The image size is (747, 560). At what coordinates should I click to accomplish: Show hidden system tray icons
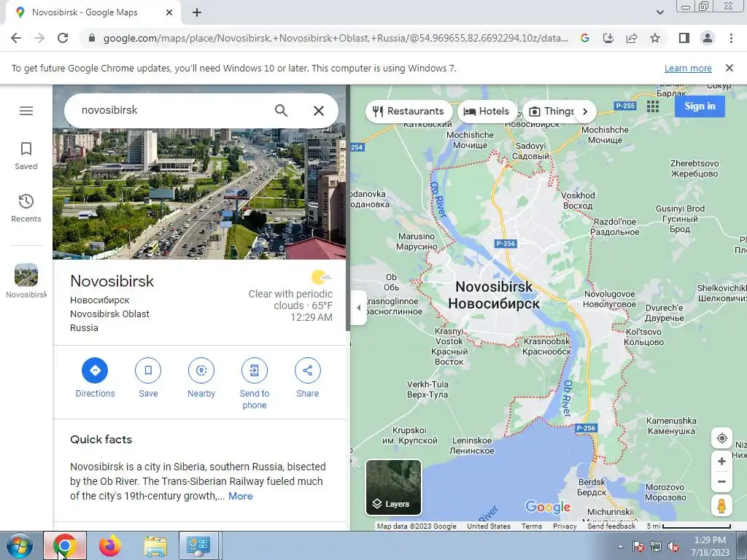click(620, 546)
